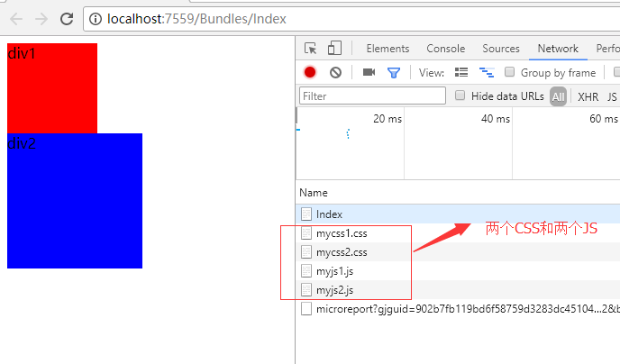Viewport: 620px width, 364px height.
Task: Toggle the filter funnel icon
Action: point(394,73)
